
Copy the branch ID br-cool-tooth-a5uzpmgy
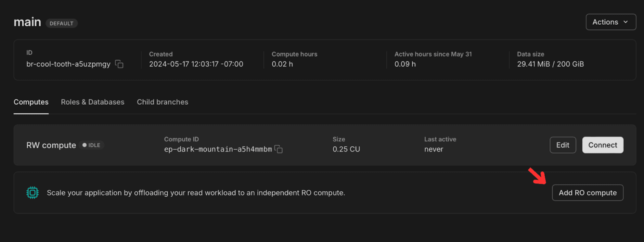pyautogui.click(x=119, y=64)
